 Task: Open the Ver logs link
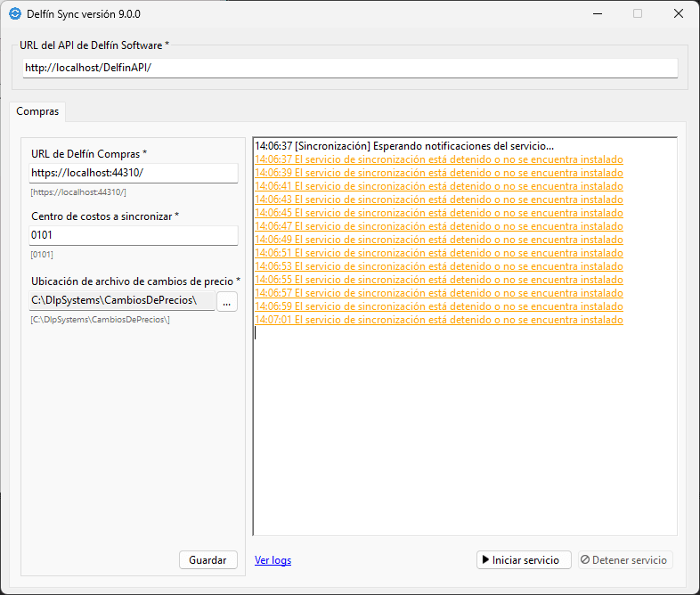(x=273, y=560)
